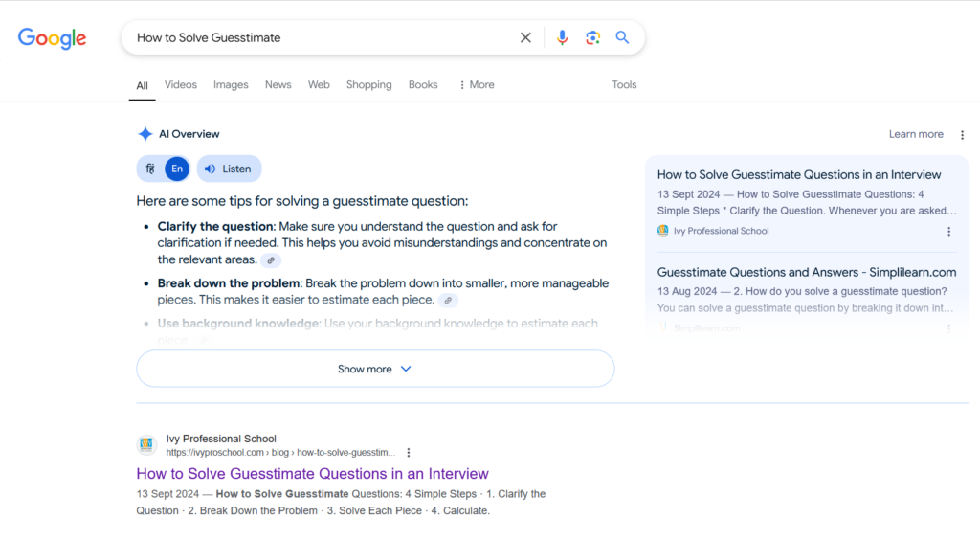
Task: Clear the search box with the X icon
Action: [525, 37]
